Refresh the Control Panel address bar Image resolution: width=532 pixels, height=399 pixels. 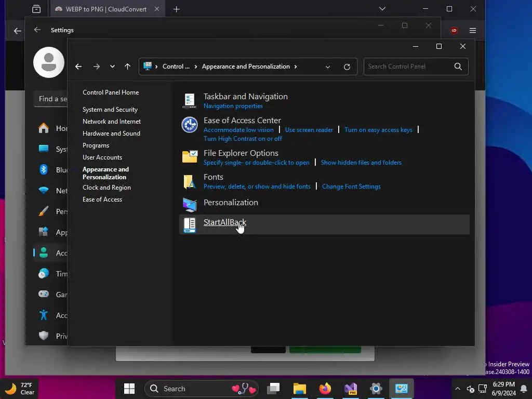pyautogui.click(x=347, y=67)
